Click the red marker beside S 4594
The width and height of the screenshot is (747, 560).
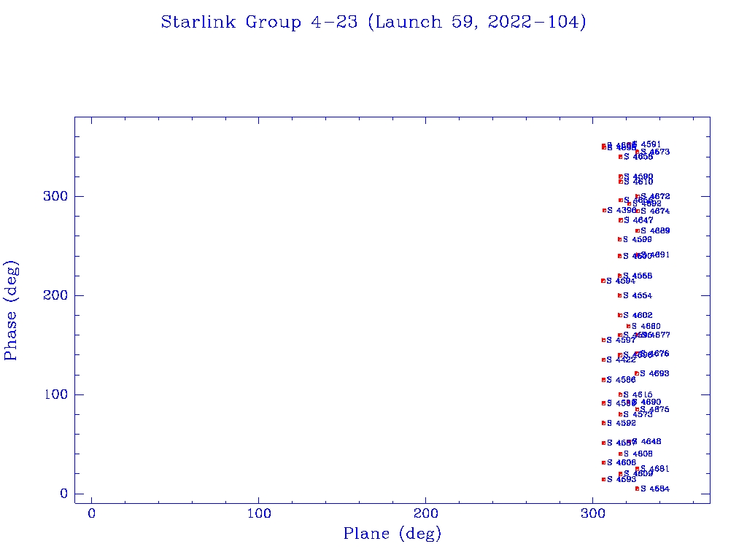603,281
